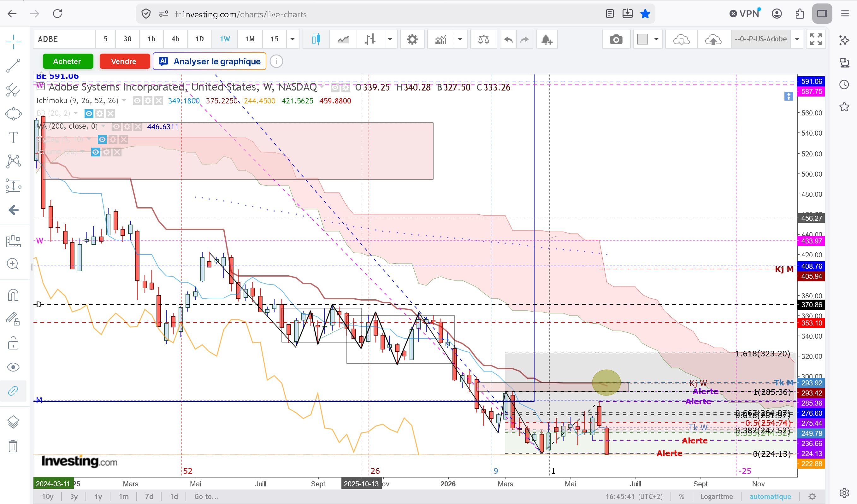Image resolution: width=857 pixels, height=504 pixels.
Task: Expand the chart layout dropdown
Action: [x=656, y=39]
